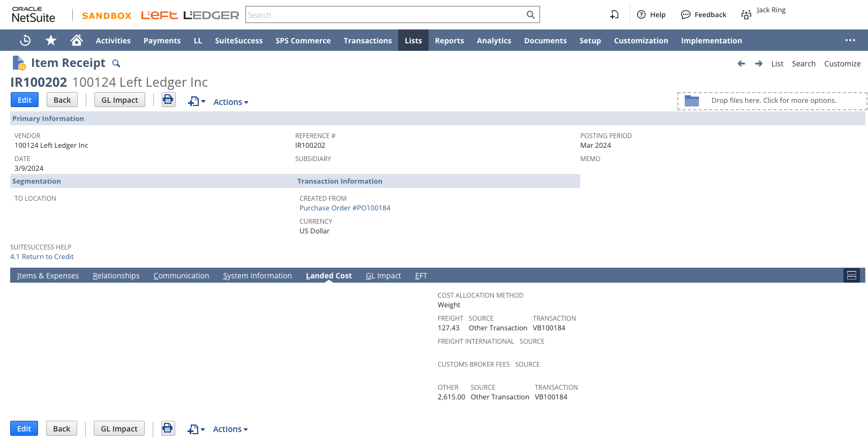Click the Help question mark icon
Image resolution: width=868 pixels, height=447 pixels.
(641, 14)
